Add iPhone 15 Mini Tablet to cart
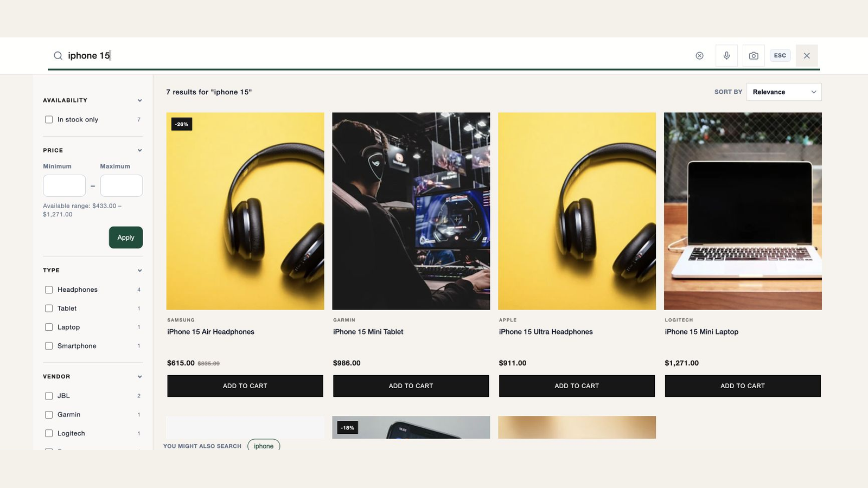Screen dimensions: 868x488 click(x=411, y=386)
